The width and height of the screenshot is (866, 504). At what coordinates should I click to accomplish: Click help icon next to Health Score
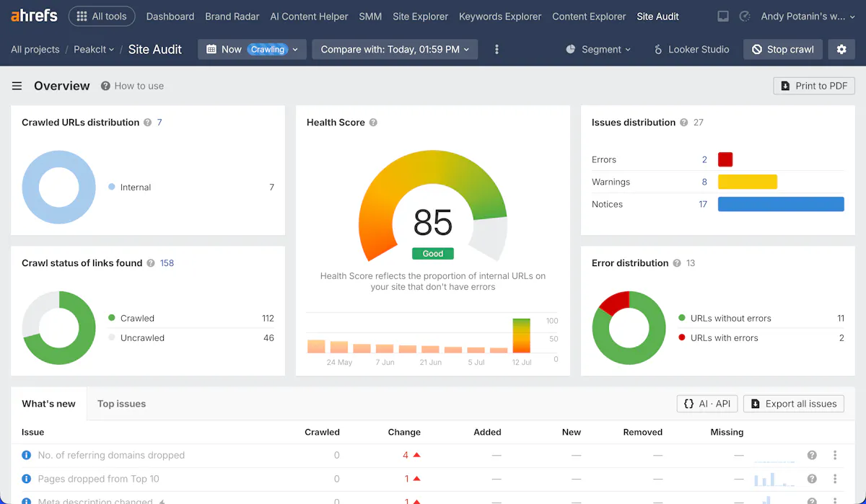click(x=373, y=123)
